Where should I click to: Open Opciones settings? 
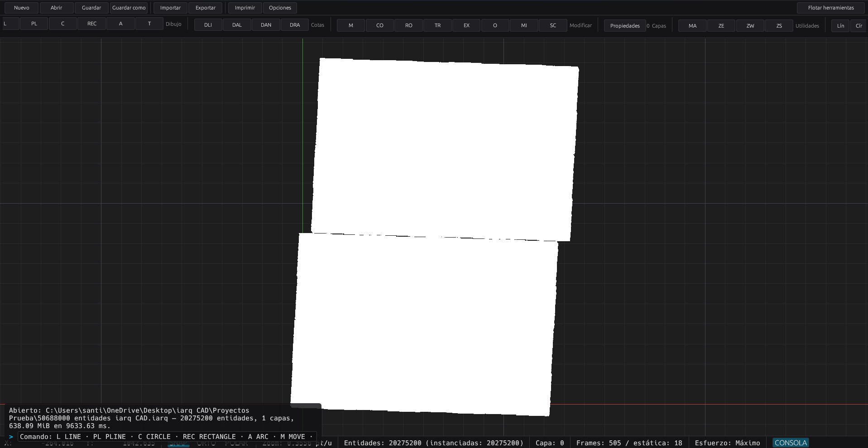[x=280, y=8]
